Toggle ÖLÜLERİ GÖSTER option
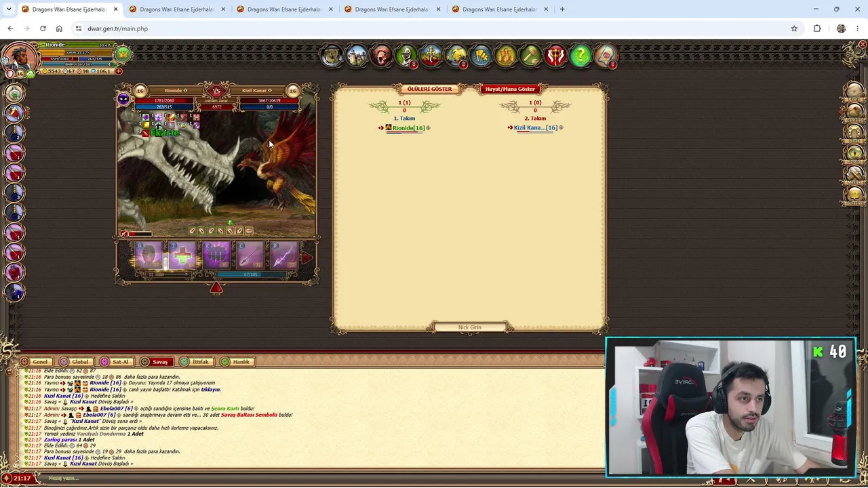Screen dimensions: 868x488 pyautogui.click(x=429, y=89)
